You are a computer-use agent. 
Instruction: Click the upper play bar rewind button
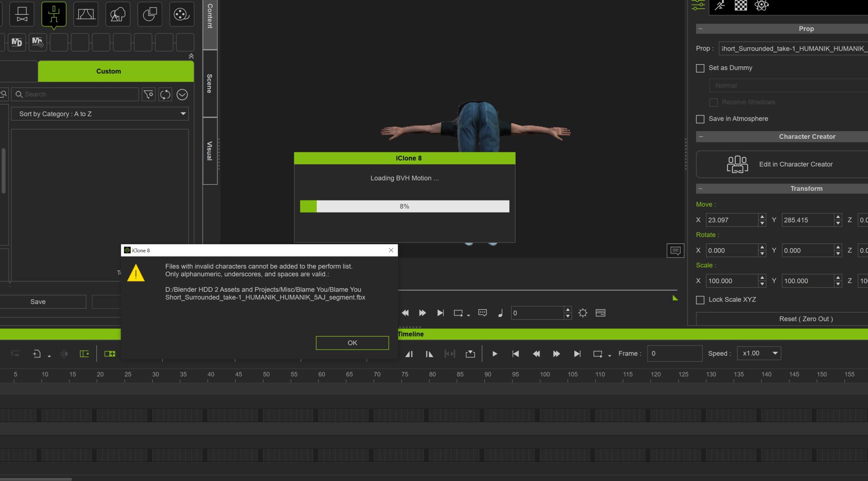(x=405, y=313)
